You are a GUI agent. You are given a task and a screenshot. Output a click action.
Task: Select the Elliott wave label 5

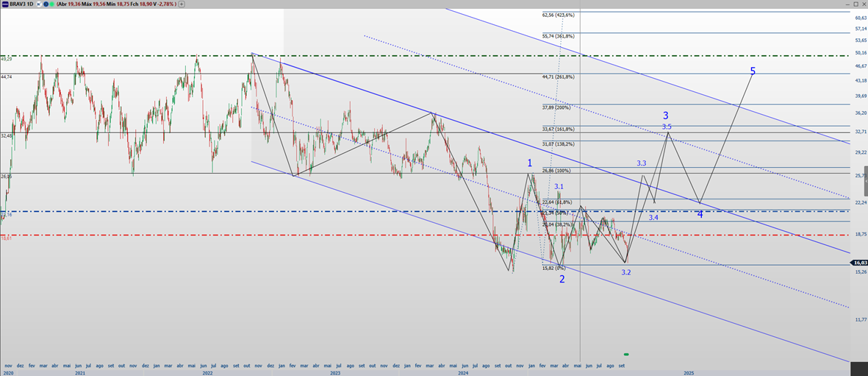coord(753,71)
